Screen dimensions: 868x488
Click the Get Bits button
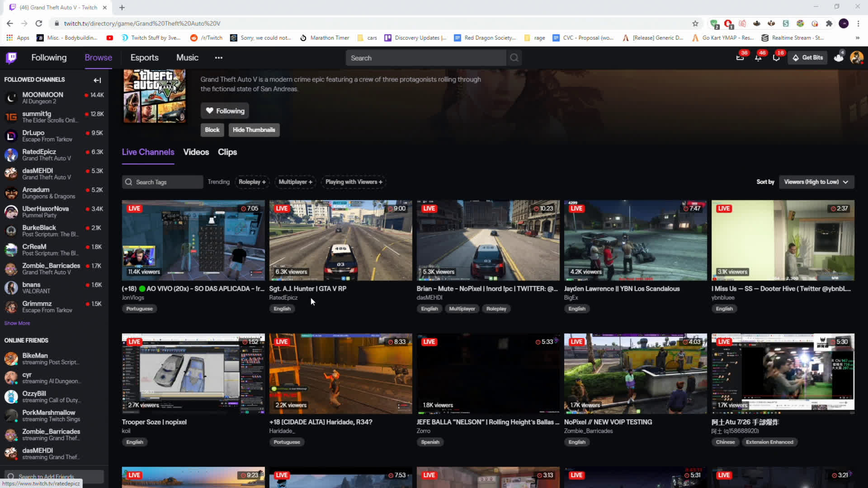[807, 57]
